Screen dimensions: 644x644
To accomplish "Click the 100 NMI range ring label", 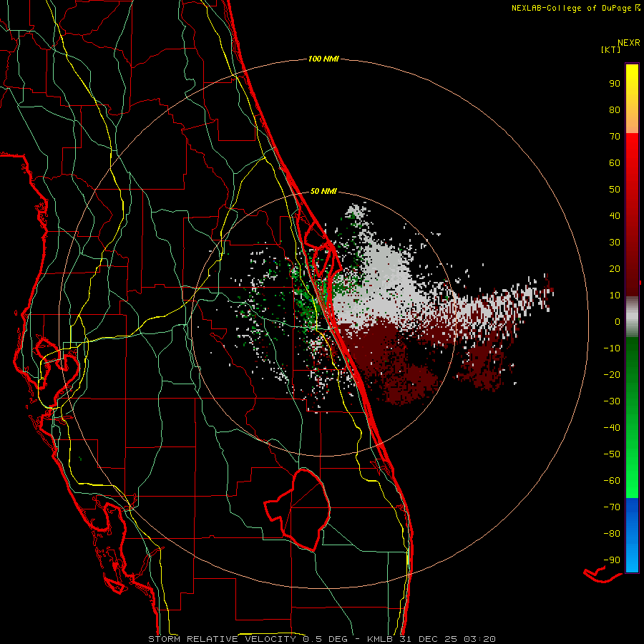I will (x=323, y=59).
